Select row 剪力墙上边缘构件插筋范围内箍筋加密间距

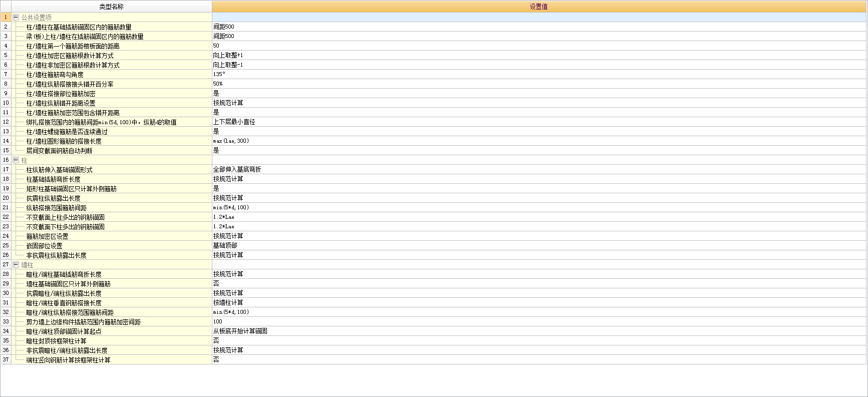(x=83, y=322)
